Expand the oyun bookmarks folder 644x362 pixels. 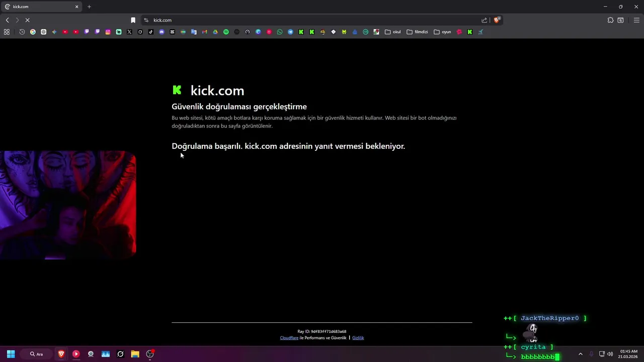coord(442,32)
